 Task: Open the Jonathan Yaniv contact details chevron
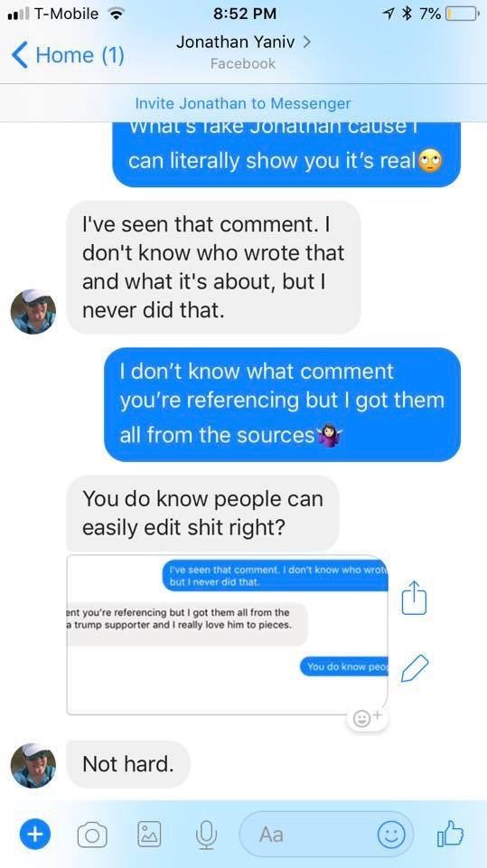307,42
